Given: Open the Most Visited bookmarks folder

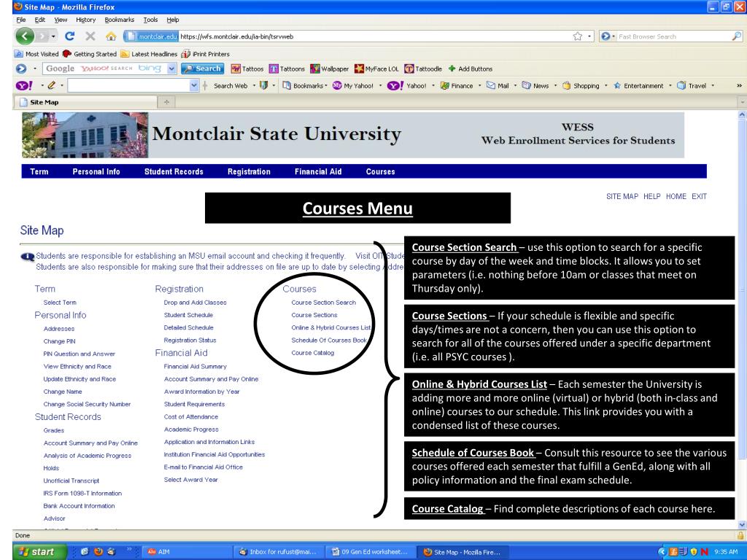Looking at the screenshot, I should coord(36,54).
